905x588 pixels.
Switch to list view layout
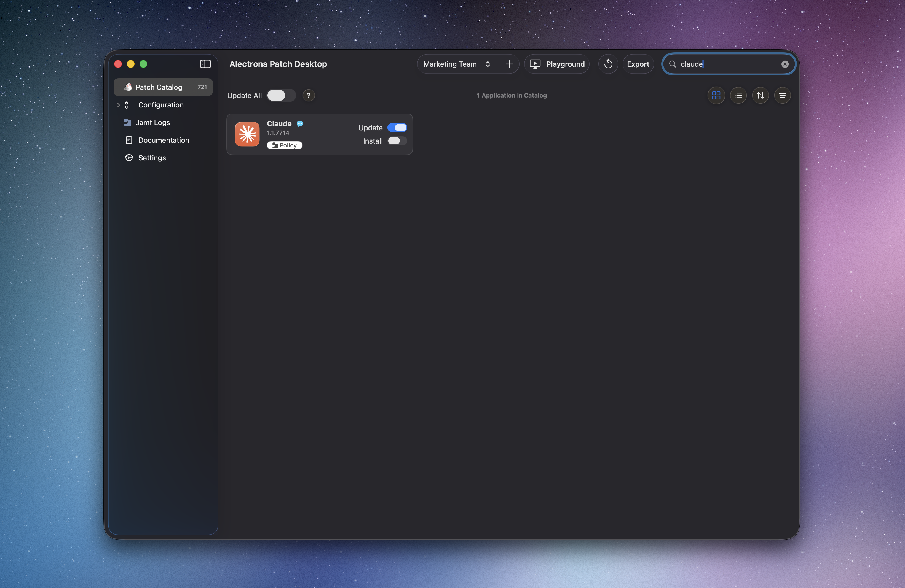738,95
